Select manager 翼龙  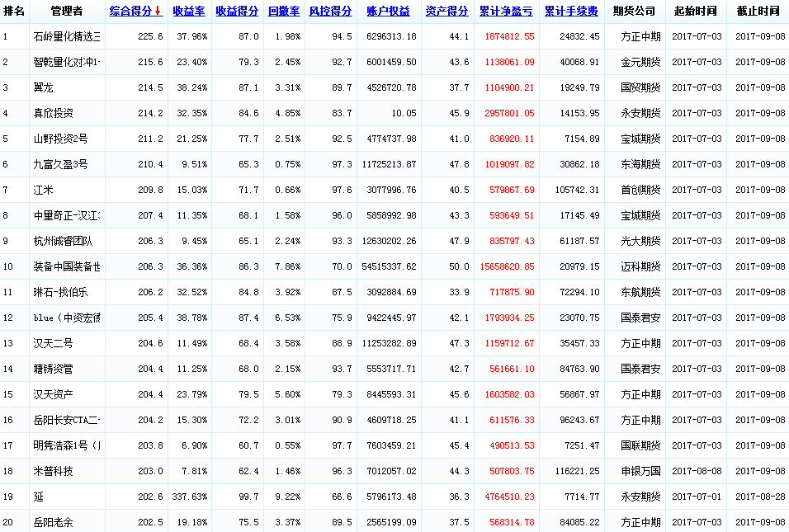(x=43, y=88)
